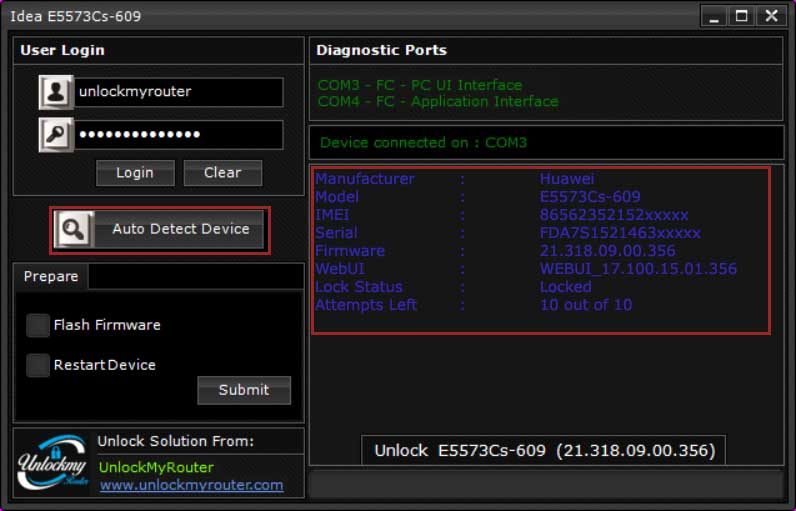The width and height of the screenshot is (796, 511).
Task: Click the magnifier icon on Auto Detect Device
Action: [74, 229]
